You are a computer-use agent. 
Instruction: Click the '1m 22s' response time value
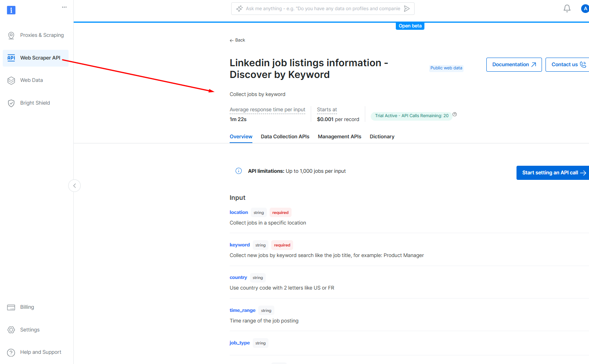[x=238, y=120]
